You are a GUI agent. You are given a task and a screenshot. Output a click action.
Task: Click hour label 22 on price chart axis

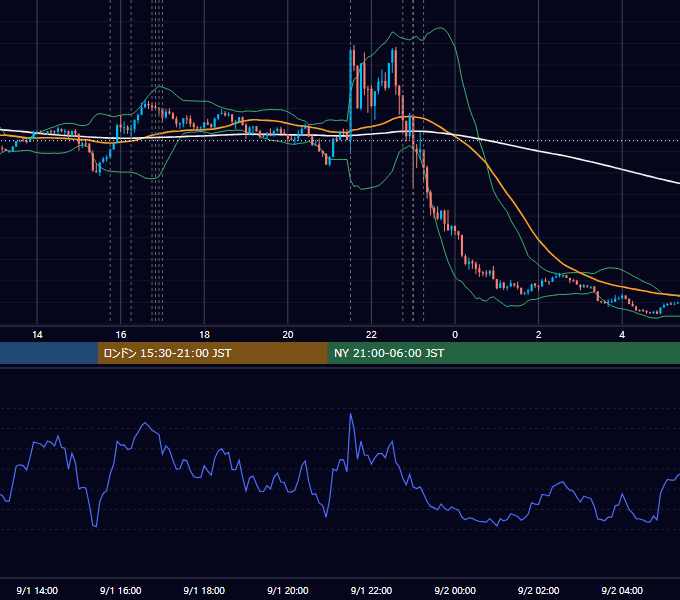371,335
